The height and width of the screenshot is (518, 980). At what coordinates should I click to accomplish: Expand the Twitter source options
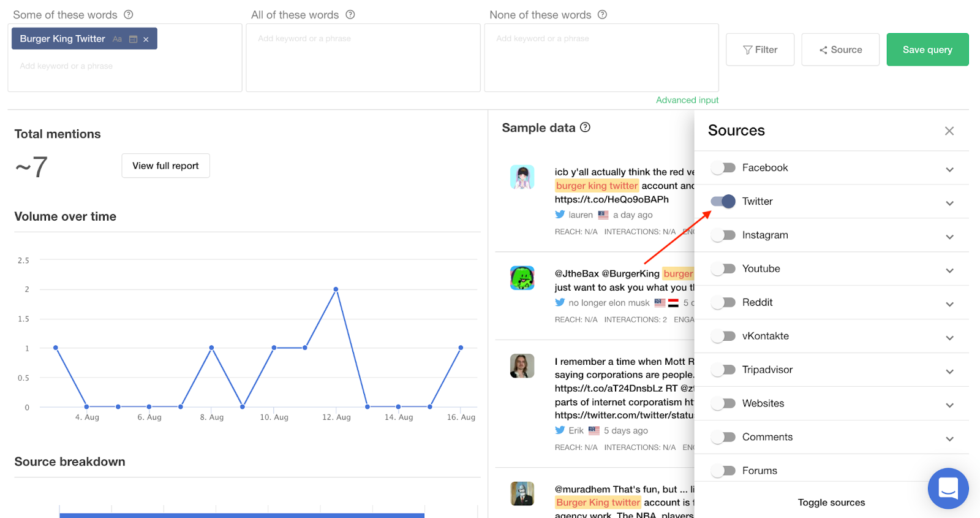[949, 204]
